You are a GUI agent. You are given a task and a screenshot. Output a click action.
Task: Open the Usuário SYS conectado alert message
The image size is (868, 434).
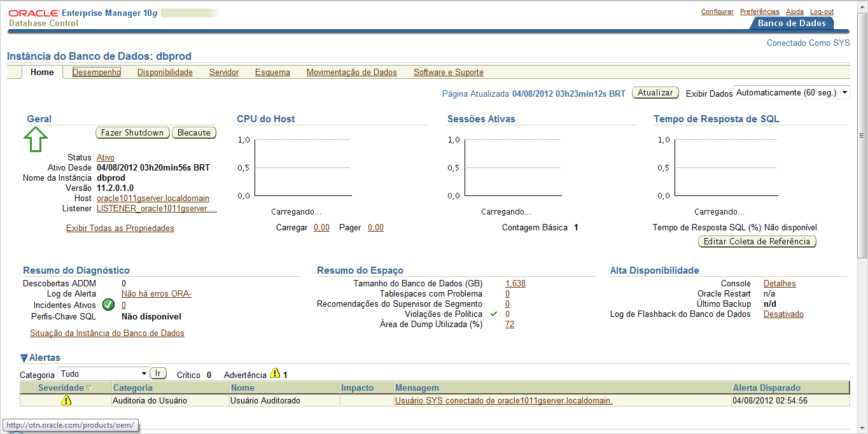click(503, 401)
